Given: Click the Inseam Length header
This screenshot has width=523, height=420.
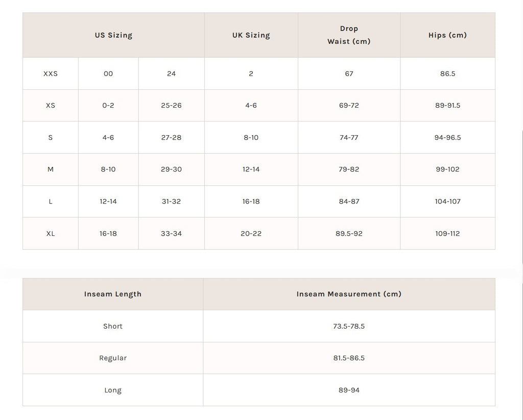Looking at the screenshot, I should click(113, 294).
